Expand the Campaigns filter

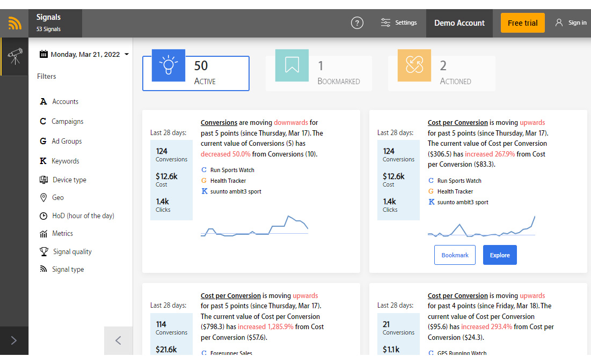pos(67,121)
